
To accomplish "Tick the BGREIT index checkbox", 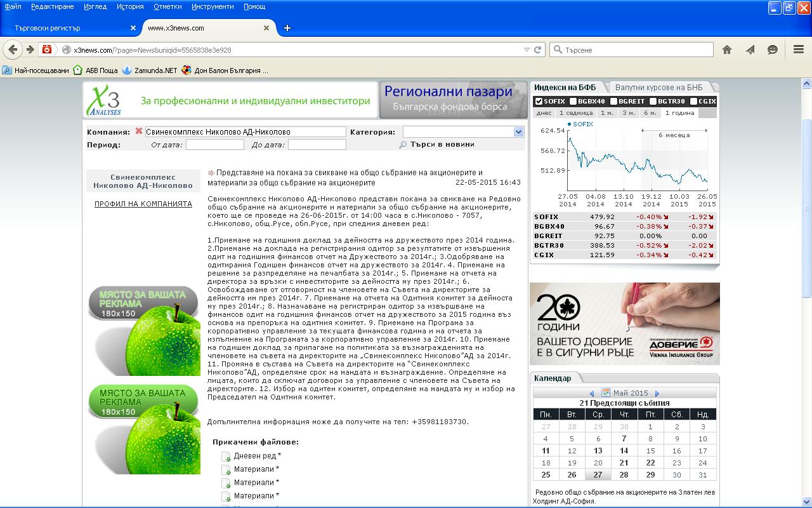I will [x=613, y=101].
